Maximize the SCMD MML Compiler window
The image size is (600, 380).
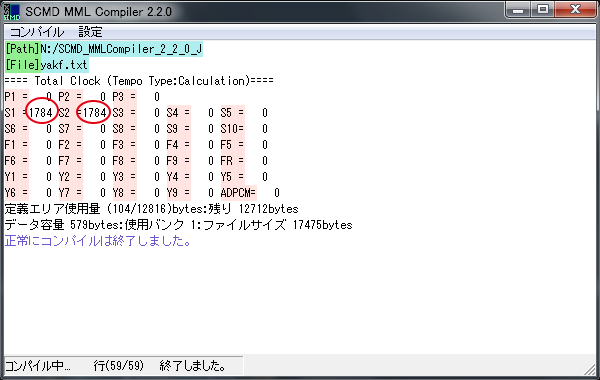click(x=542, y=10)
